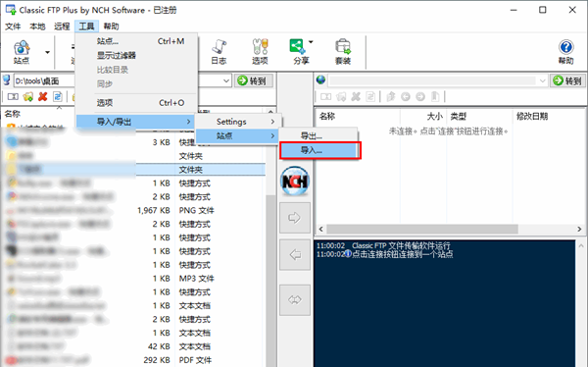
Task: Expand the 分享 toolbar dropdown arrow
Action: click(x=311, y=41)
